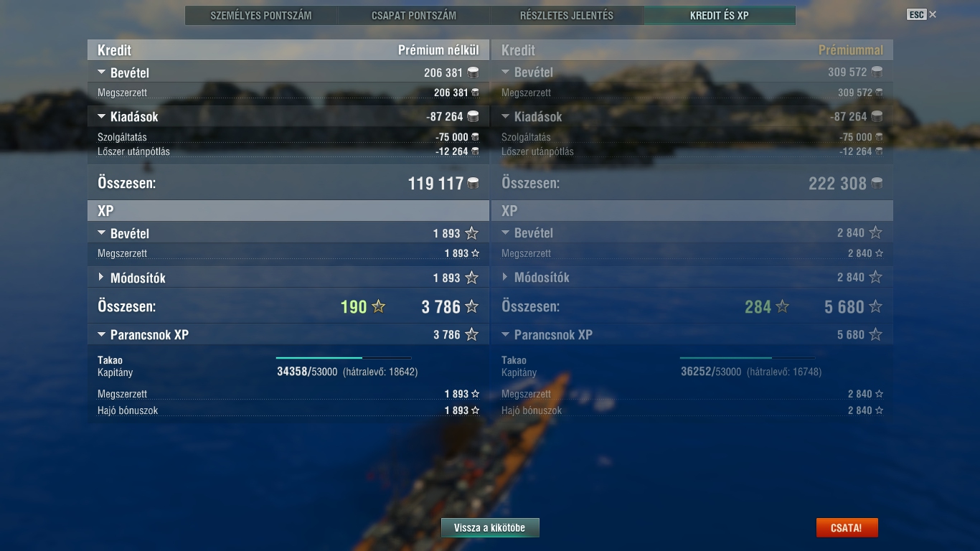Click the coin icon next to 206 381 Bevétel

coord(473,72)
